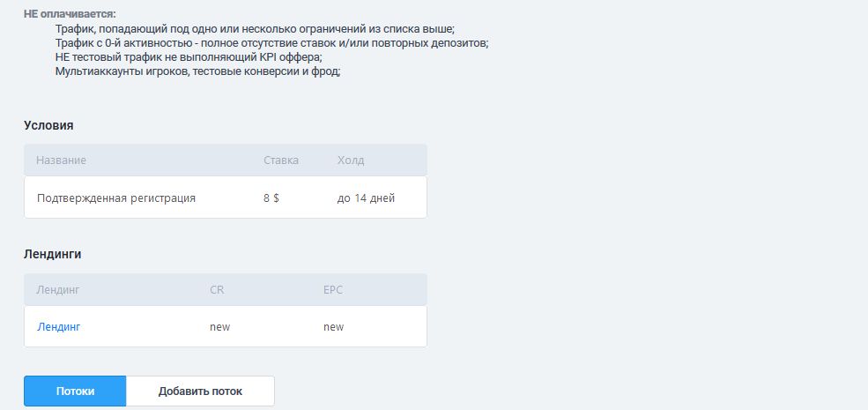Click the Лендинги section heading
This screenshot has height=410, width=868.
click(x=52, y=254)
